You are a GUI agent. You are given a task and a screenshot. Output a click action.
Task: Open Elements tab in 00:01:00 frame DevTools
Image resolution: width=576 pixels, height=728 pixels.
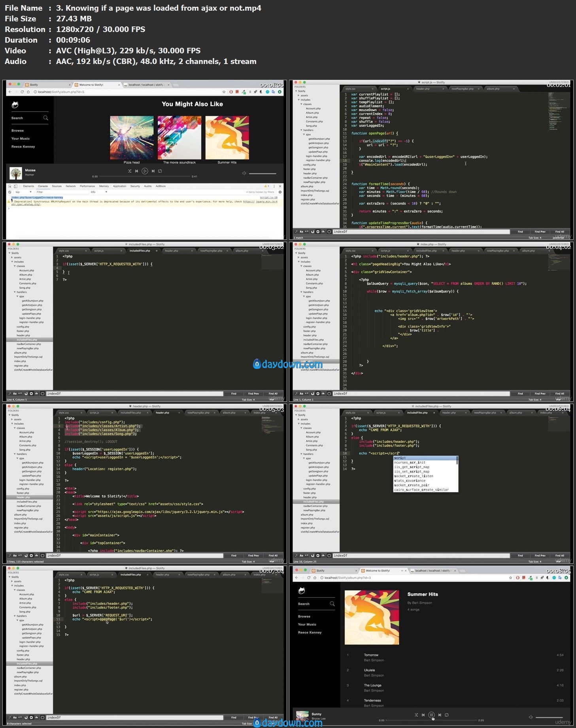(x=28, y=186)
